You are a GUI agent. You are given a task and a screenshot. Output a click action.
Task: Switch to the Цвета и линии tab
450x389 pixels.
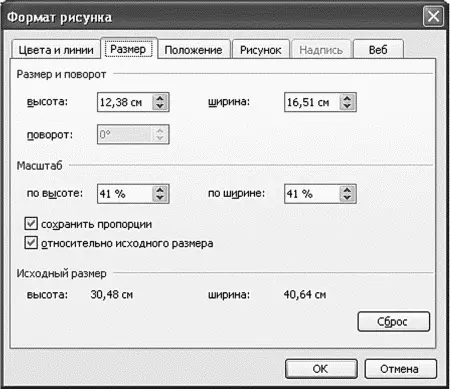(x=56, y=50)
